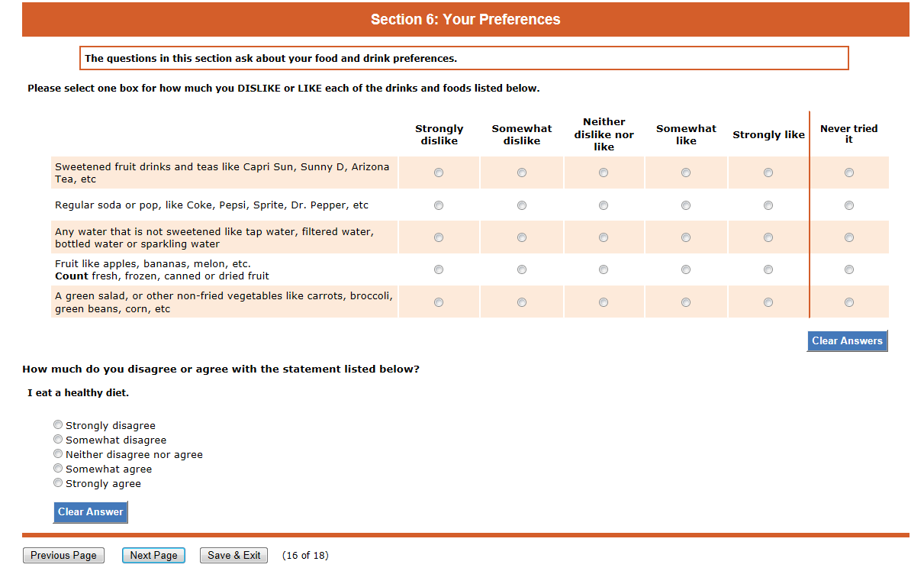Screen dimensions: 924x571
Task: Choose Strongly agree for healthy diet
Action: point(58,483)
